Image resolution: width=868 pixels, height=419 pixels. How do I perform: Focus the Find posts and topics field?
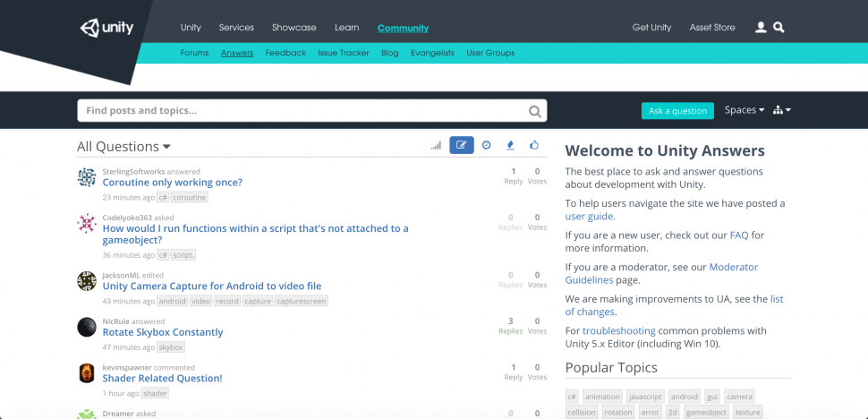[311, 111]
